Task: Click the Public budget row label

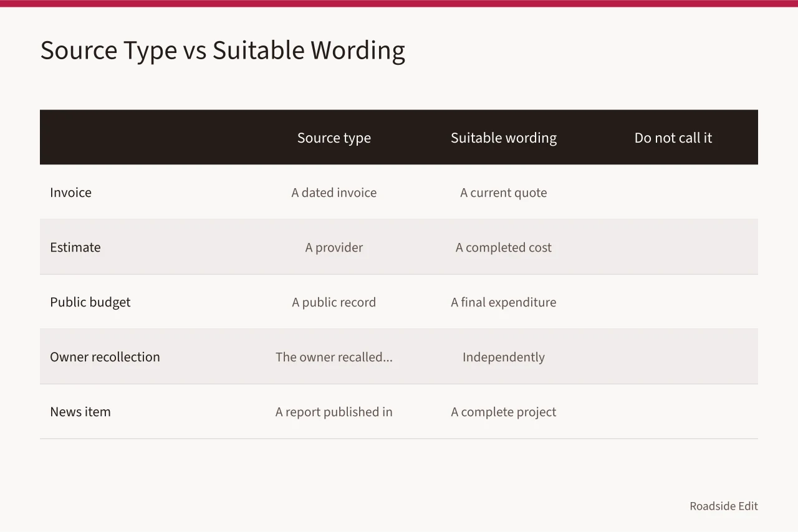Action: pyautogui.click(x=90, y=302)
